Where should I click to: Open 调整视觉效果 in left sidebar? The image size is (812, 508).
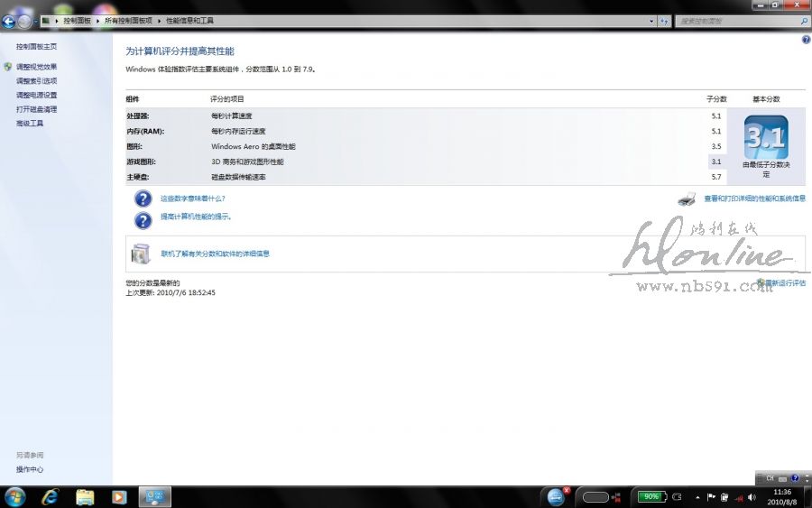(36, 67)
